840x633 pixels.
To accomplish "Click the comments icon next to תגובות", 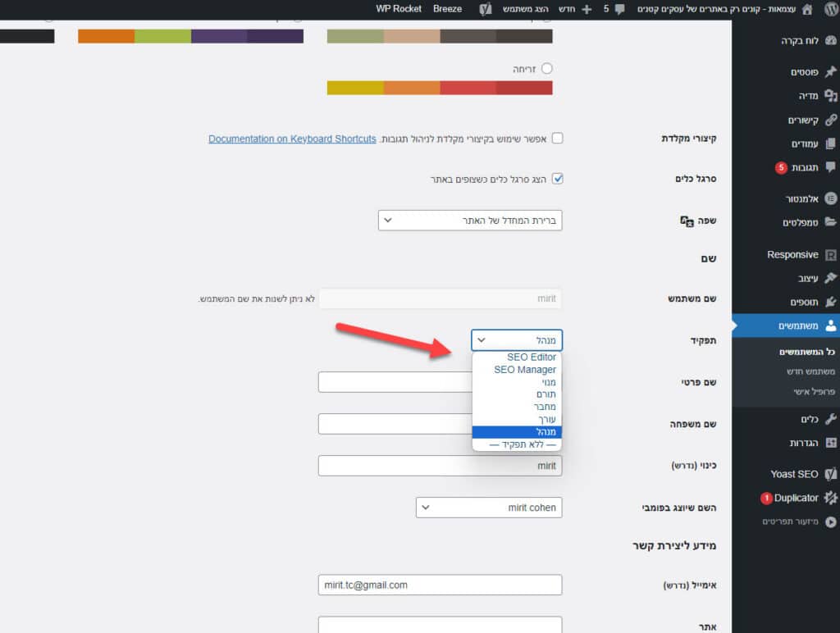I will pos(831,167).
